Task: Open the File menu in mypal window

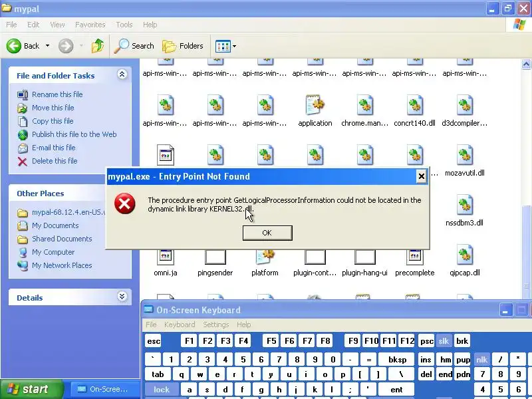Action: tap(11, 25)
